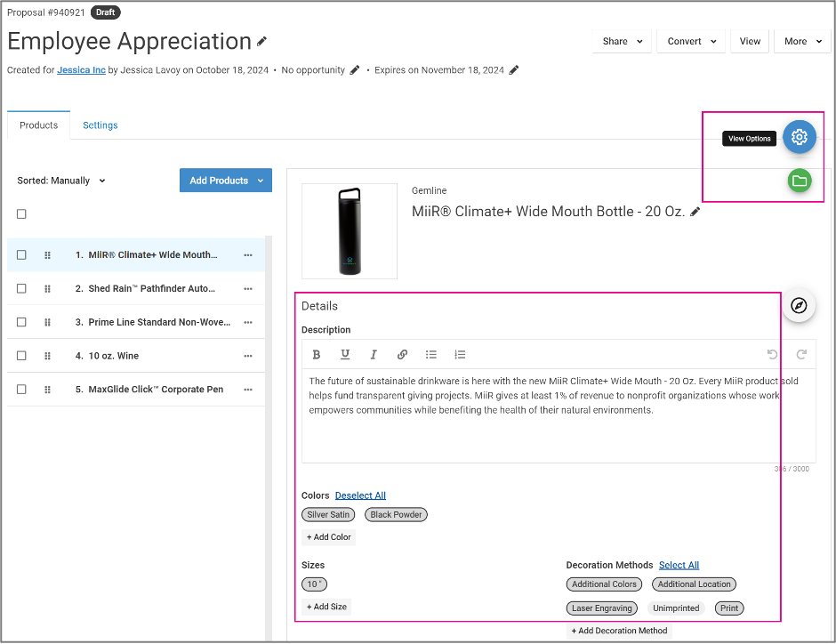Redo the description edit
This screenshot has width=836, height=644.
click(x=800, y=355)
